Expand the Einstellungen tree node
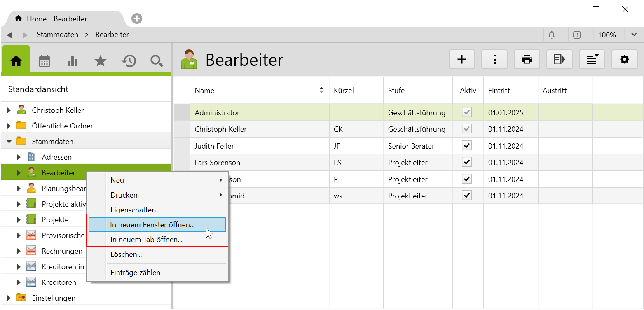This screenshot has width=644, height=310. (9, 298)
